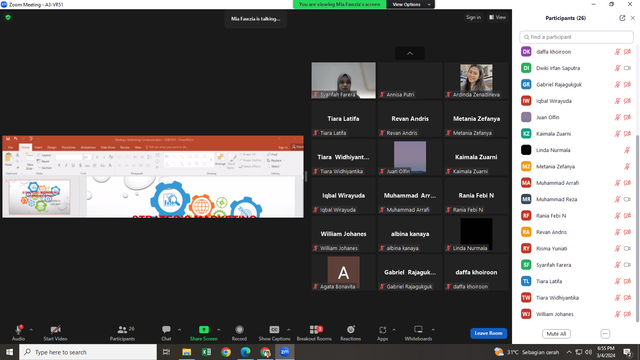Open Microsoft Edge from taskbar

245,352
